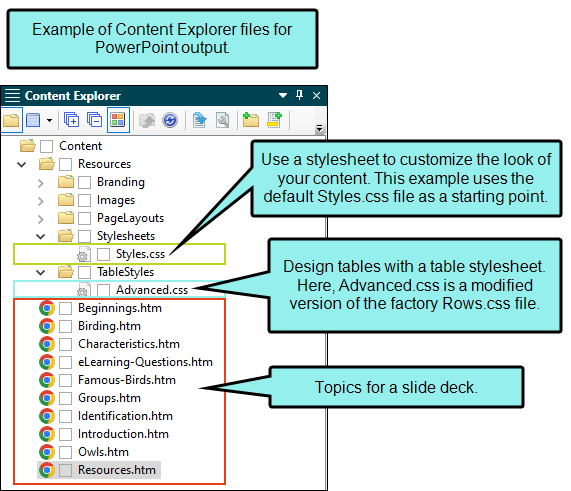Check the box next to Styles.css

pos(103,254)
